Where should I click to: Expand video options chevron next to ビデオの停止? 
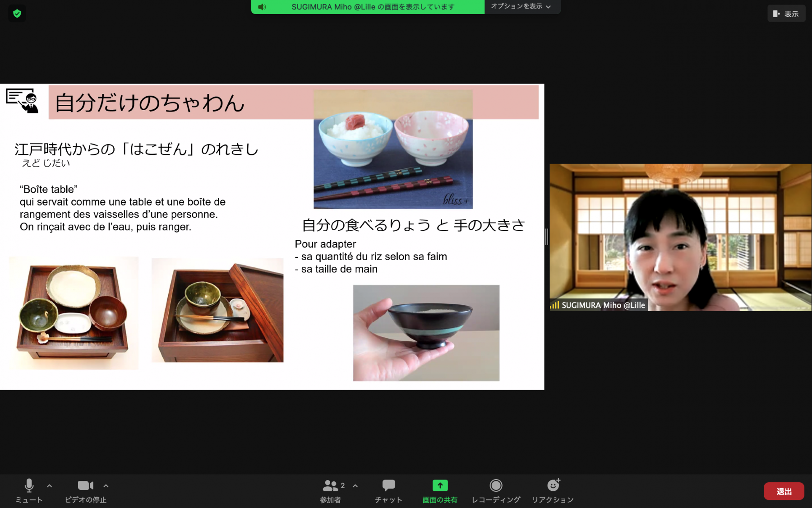click(106, 486)
